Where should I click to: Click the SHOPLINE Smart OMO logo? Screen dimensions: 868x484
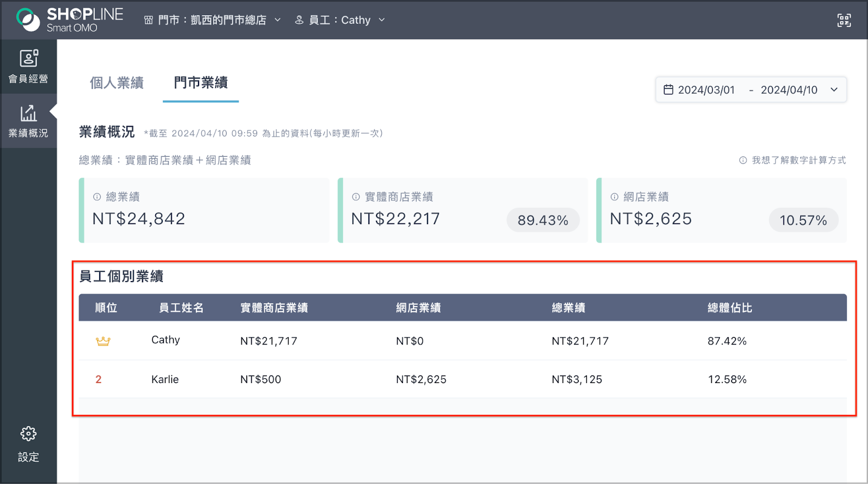(x=69, y=20)
